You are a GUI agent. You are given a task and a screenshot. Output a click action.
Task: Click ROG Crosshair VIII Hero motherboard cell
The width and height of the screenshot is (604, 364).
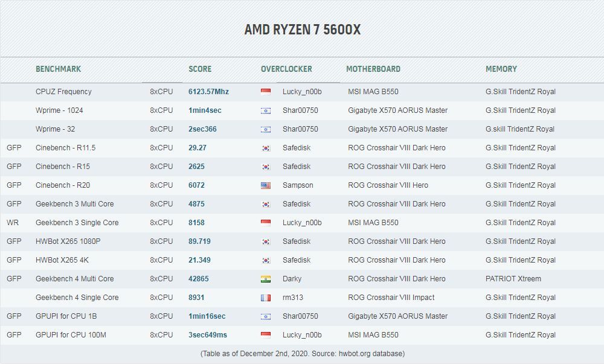point(388,185)
